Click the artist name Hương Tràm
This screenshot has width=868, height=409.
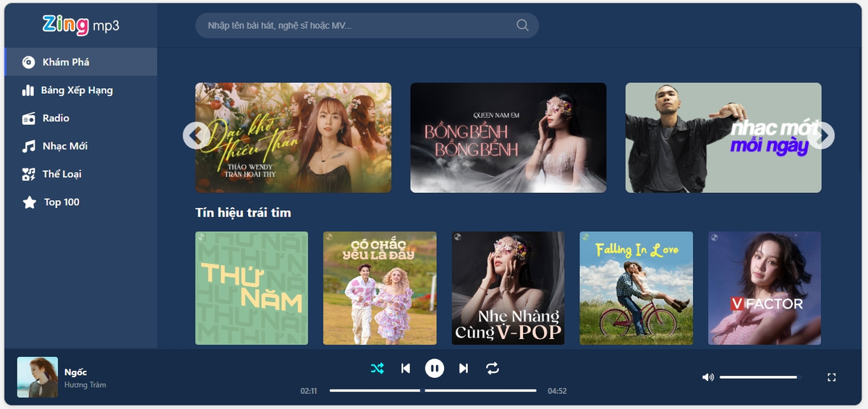[85, 385]
